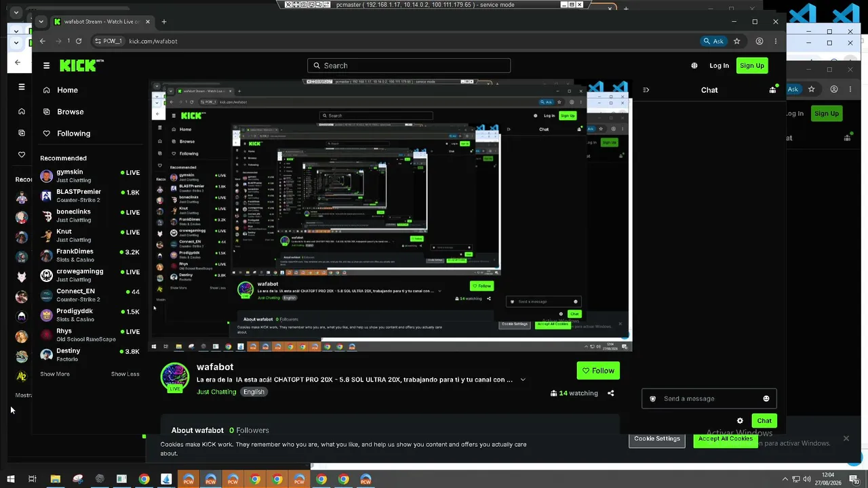
Task: Reload the kick.com page
Action: [79, 41]
